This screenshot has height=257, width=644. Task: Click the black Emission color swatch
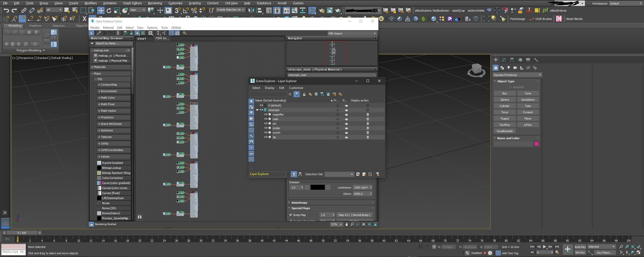(x=317, y=188)
